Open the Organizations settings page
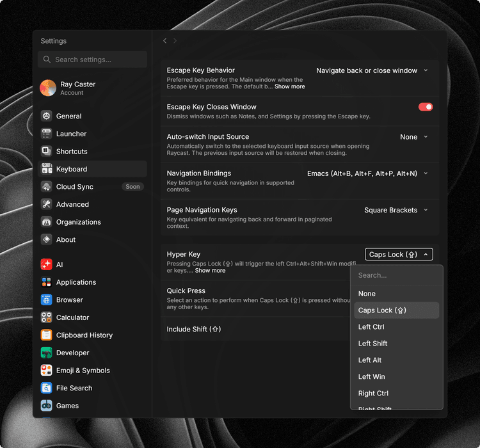 click(x=92, y=222)
